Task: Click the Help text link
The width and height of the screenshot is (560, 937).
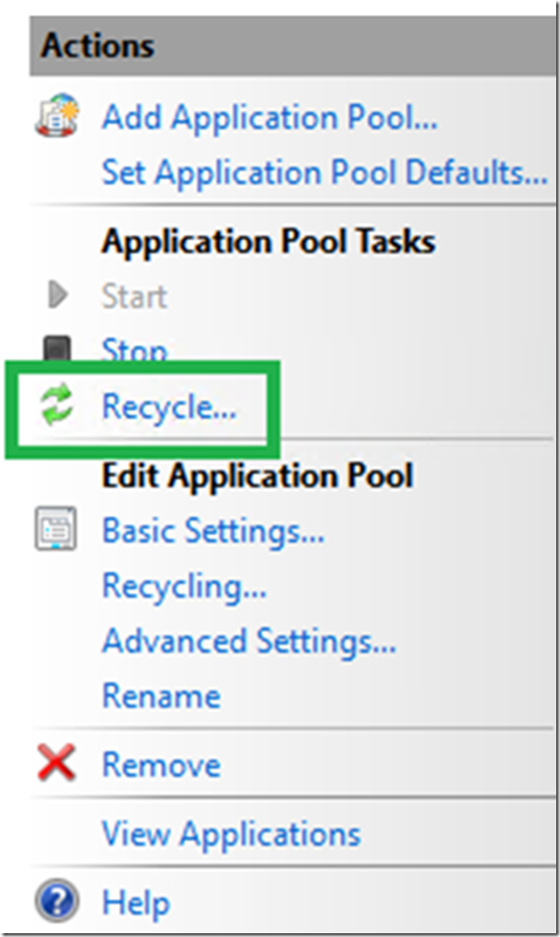Action: [x=136, y=903]
